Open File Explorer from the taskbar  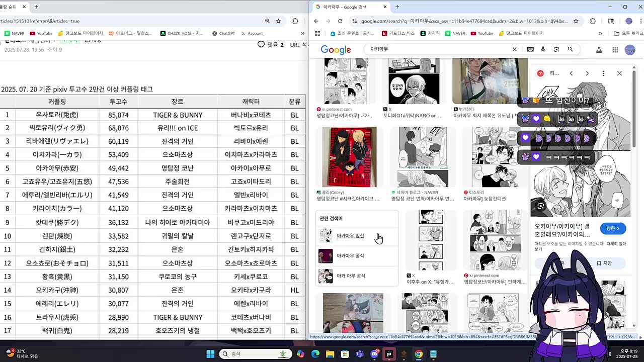click(x=330, y=354)
